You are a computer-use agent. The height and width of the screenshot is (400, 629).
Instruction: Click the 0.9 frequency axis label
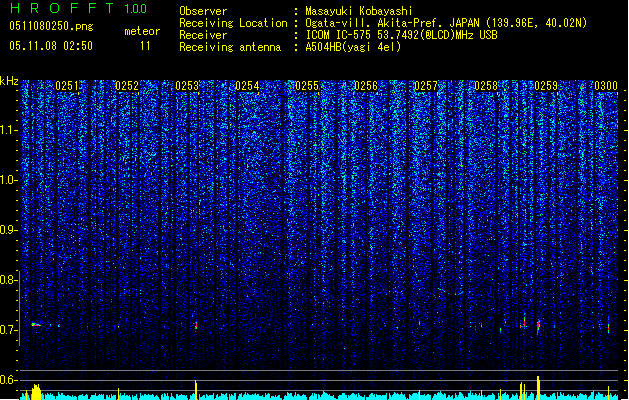9,230
